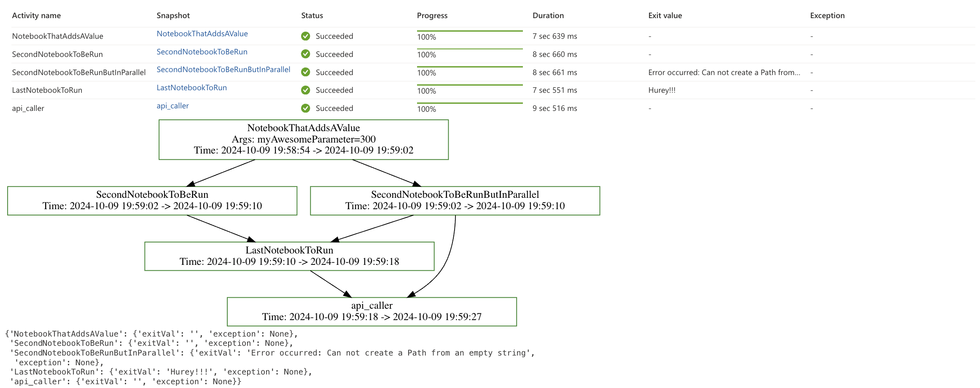The width and height of the screenshot is (980, 388).
Task: Select the api_caller node in the diagram
Action: (372, 312)
